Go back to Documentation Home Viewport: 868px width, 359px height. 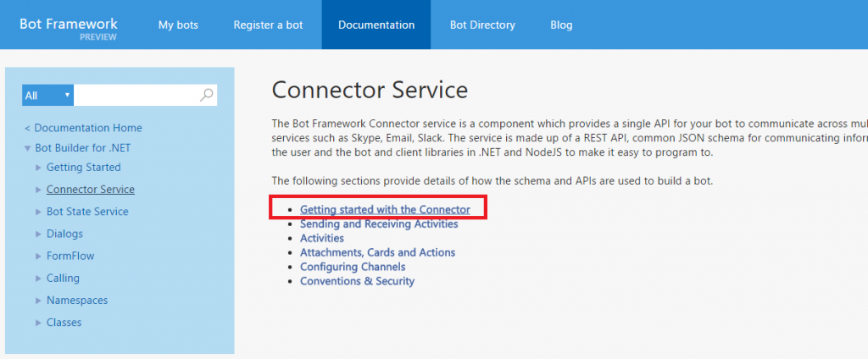(x=84, y=128)
